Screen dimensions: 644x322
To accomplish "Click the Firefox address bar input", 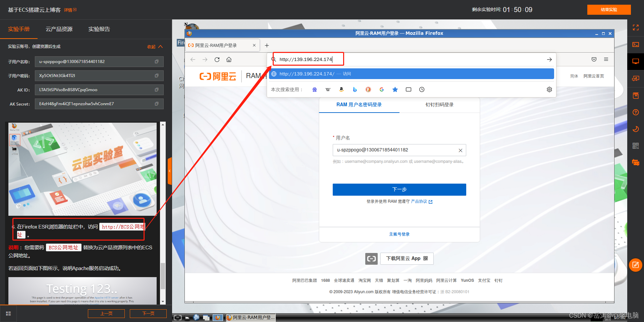I will coord(411,59).
